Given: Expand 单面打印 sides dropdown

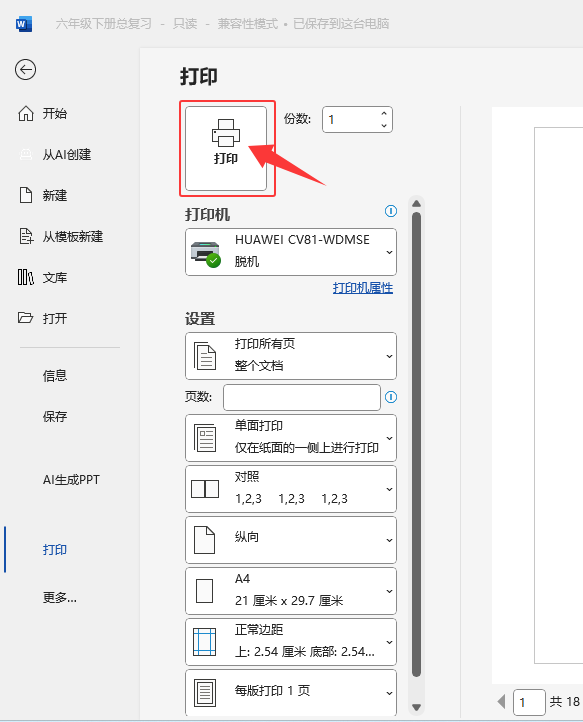Looking at the screenshot, I should coord(291,438).
